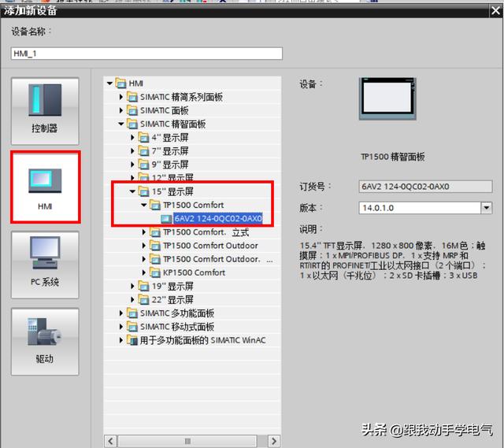The image size is (504, 448).
Task: Click the 订货号 order number field
Action: (425, 187)
